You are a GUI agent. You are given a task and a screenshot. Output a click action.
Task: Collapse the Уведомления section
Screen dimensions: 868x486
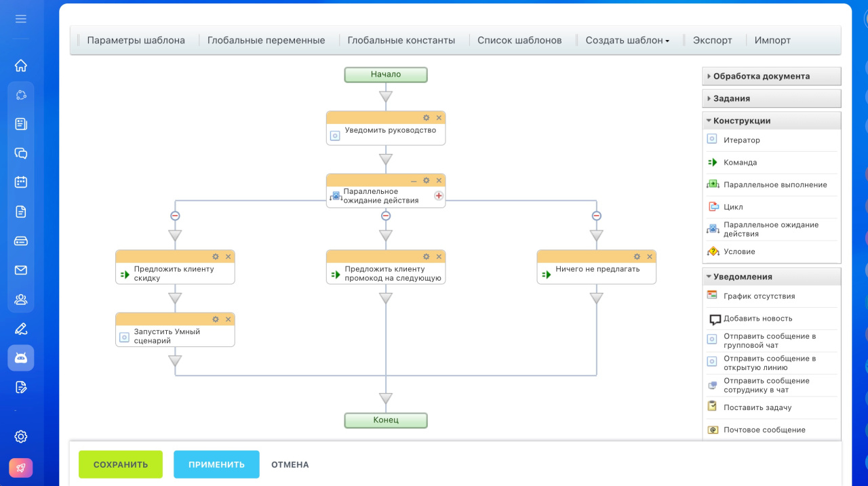(742, 277)
